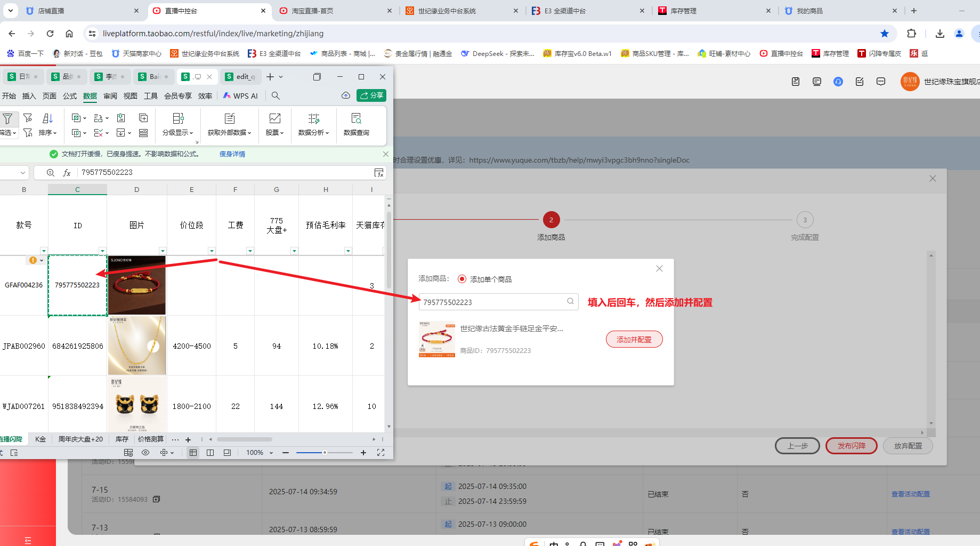Click the fx insert function icon
This screenshot has height=546, width=980.
click(67, 173)
